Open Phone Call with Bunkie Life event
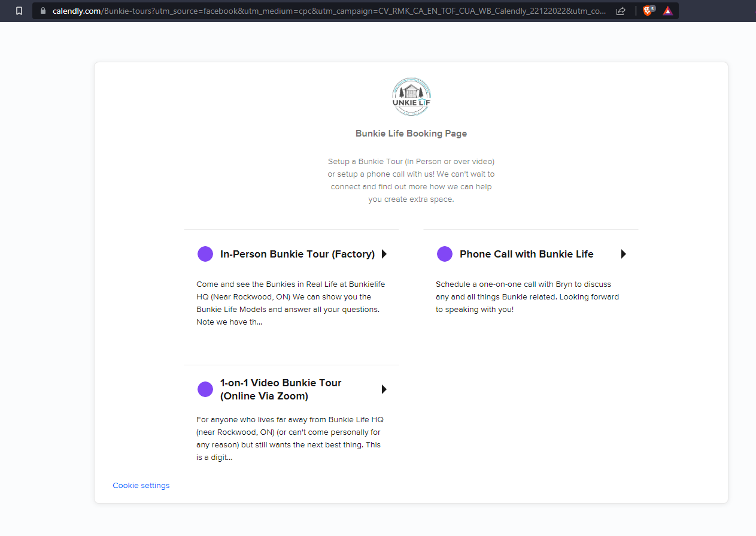Viewport: 756px width, 536px height. coord(527,254)
